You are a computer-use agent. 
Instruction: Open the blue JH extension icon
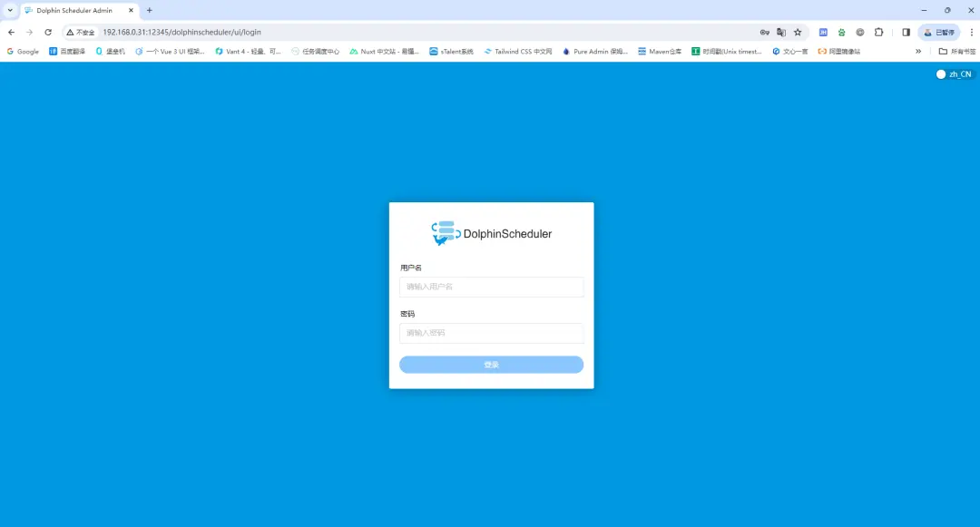coord(823,33)
